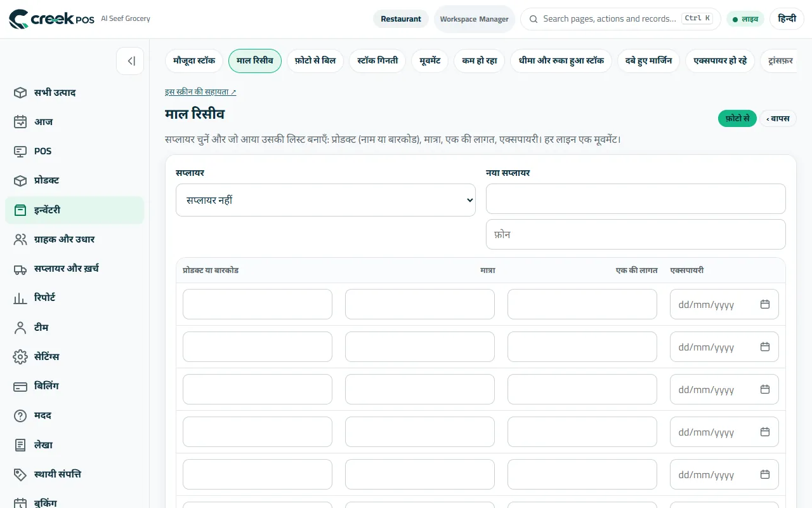The image size is (812, 508).
Task: Open इस स्क्रीन की सहायता help link
Action: coord(200,92)
